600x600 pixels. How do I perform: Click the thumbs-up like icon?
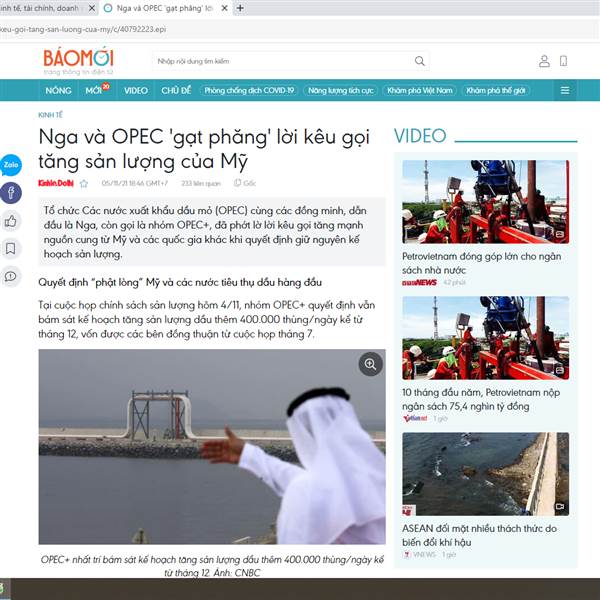click(x=11, y=221)
